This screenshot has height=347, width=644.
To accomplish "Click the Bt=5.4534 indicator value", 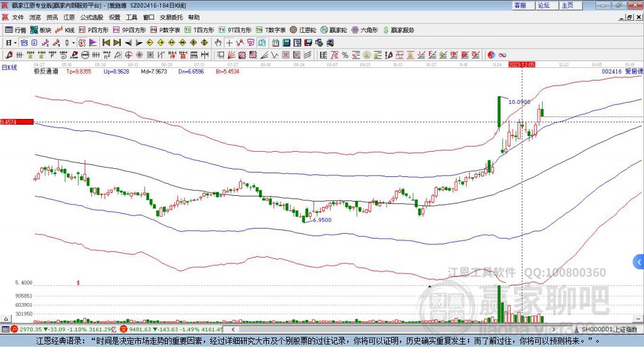I will click(228, 72).
